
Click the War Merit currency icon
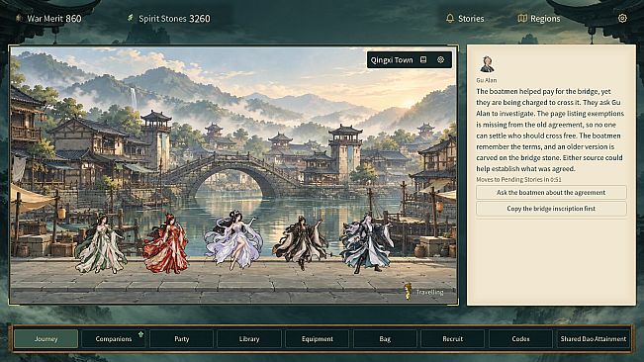pos(19,18)
